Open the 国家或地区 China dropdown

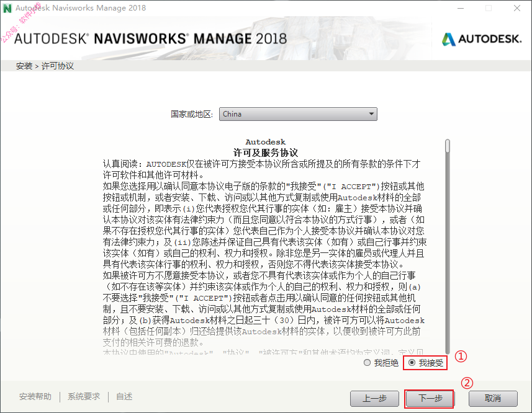tap(298, 114)
